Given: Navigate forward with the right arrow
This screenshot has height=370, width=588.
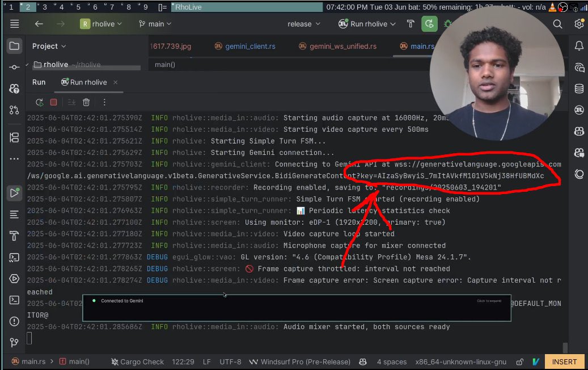Looking at the screenshot, I should pos(60,24).
